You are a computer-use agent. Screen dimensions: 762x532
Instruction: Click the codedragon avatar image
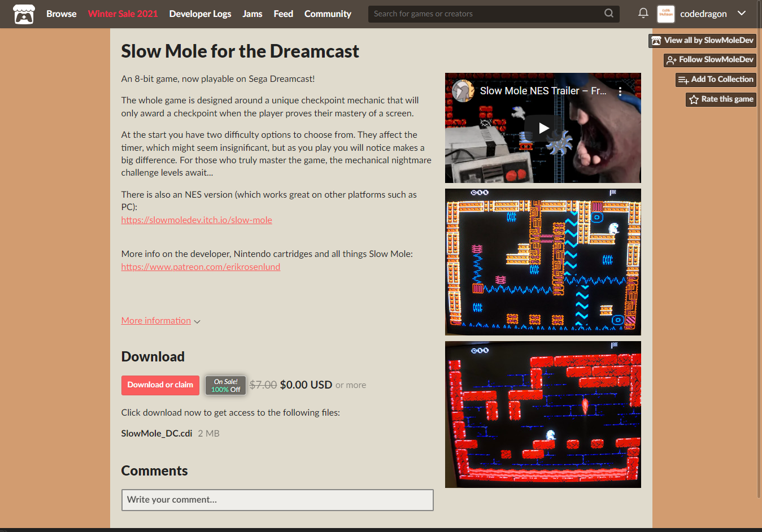(x=666, y=14)
